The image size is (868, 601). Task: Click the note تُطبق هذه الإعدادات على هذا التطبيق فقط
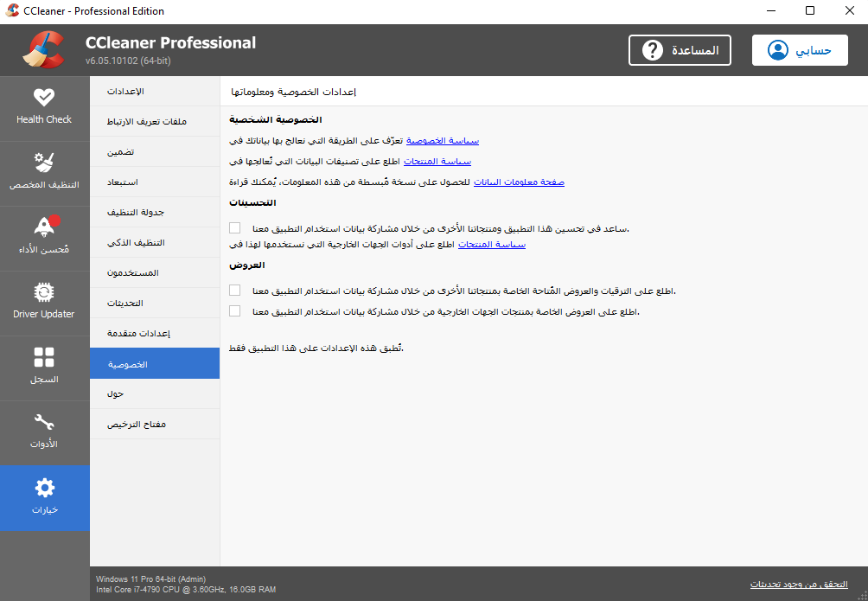[316, 348]
